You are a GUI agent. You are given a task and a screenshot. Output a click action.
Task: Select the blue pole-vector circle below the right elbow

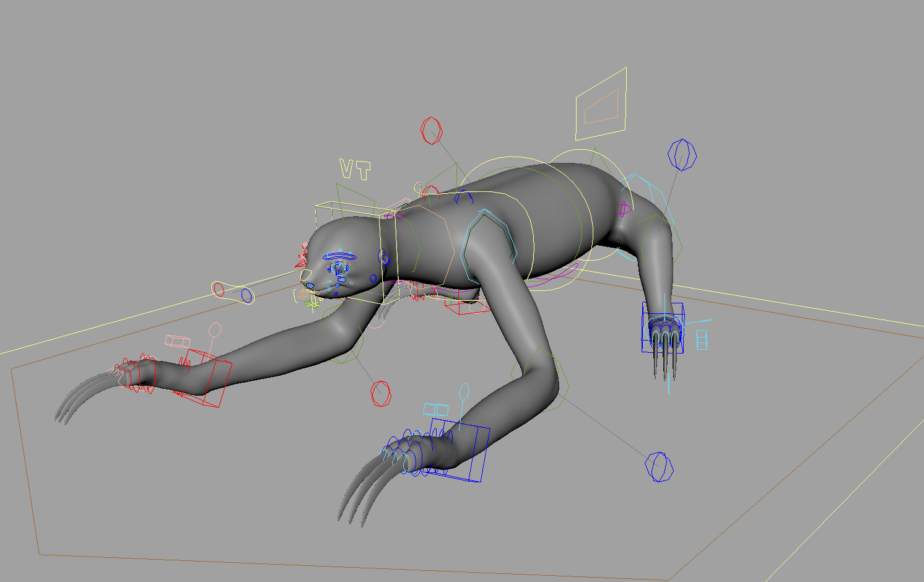pyautogui.click(x=659, y=467)
